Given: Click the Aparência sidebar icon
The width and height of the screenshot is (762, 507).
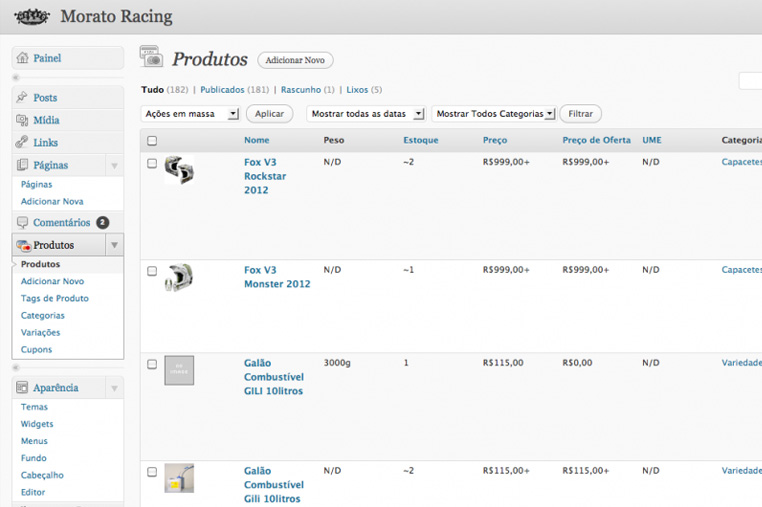Looking at the screenshot, I should (x=23, y=388).
